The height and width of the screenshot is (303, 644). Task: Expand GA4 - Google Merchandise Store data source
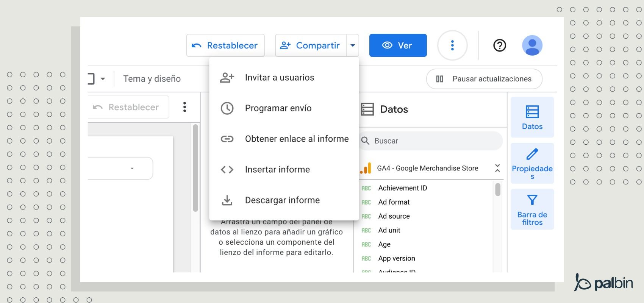pos(497,168)
